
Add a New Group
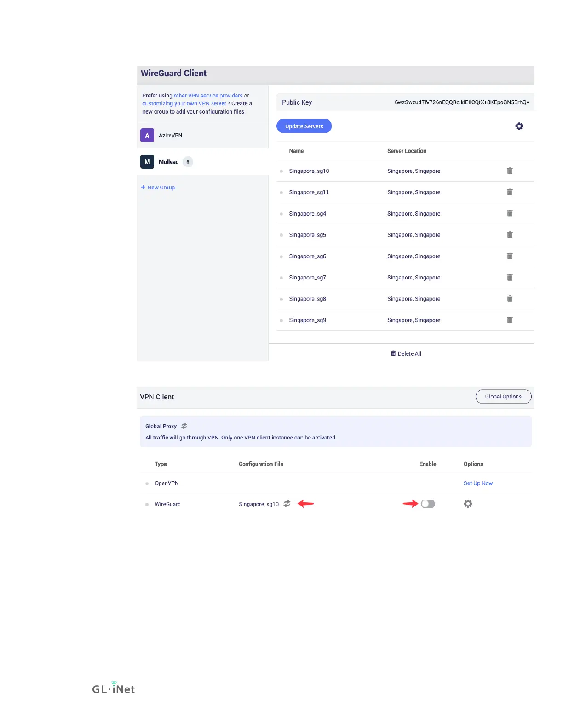pos(158,188)
